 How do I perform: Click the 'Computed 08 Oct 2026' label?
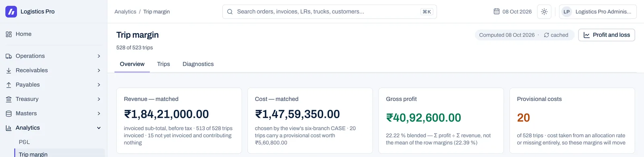point(507,35)
